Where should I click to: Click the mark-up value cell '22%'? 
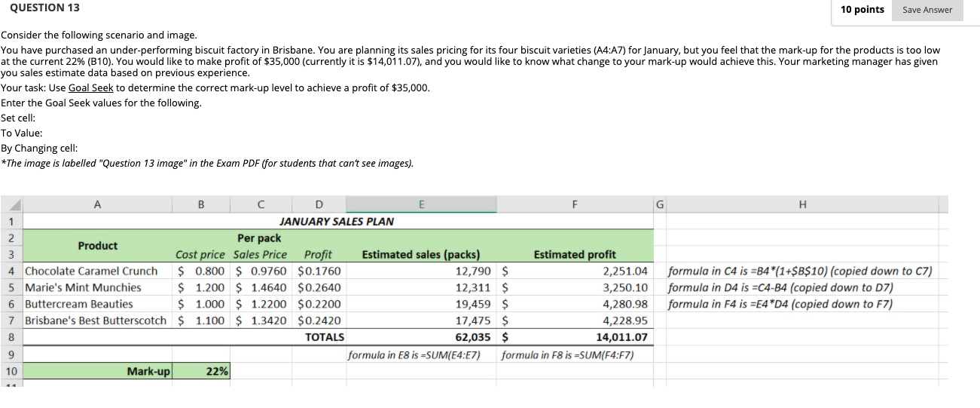201,371
